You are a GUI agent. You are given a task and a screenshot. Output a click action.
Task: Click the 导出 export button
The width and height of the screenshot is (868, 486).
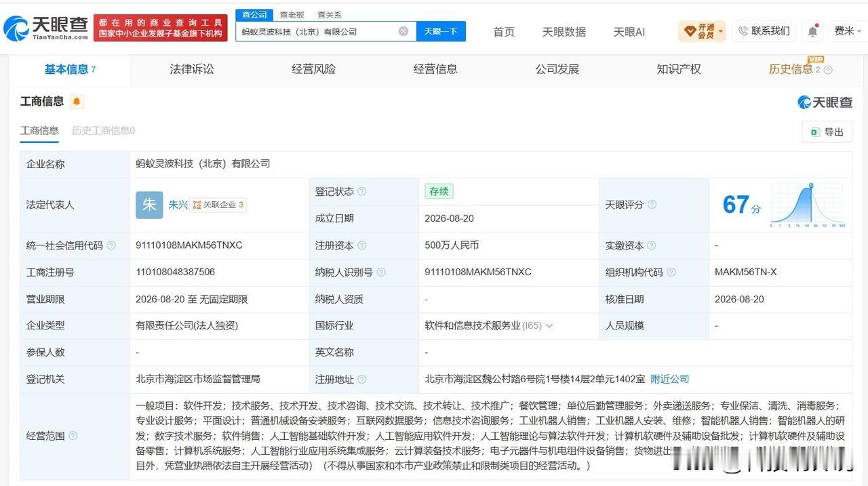[827, 132]
